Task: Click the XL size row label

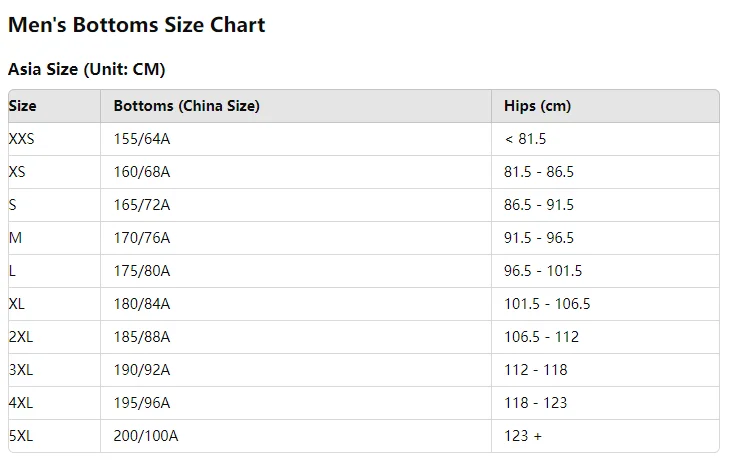Action: point(17,304)
